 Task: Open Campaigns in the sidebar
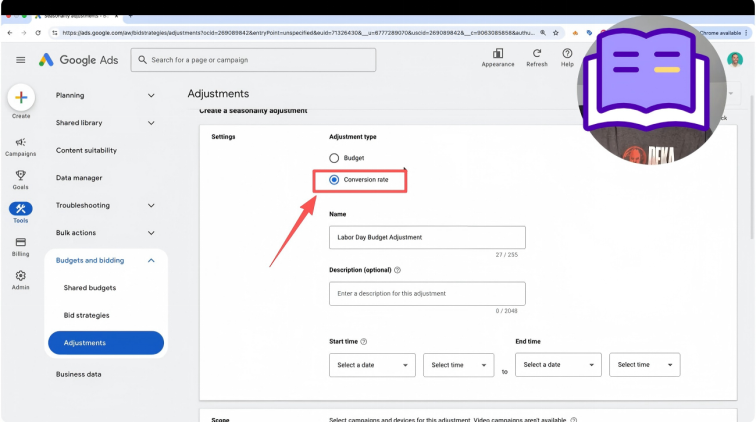tap(20, 147)
